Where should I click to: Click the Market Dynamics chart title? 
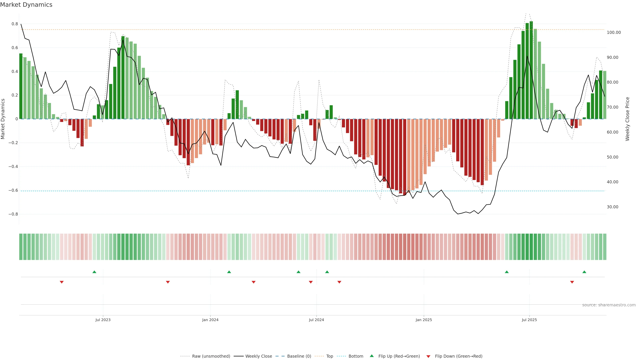point(26,5)
